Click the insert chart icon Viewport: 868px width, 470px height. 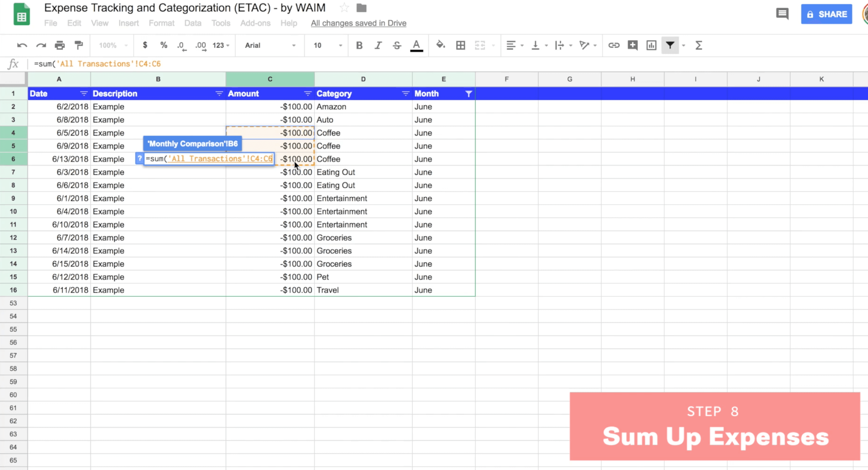(x=651, y=45)
